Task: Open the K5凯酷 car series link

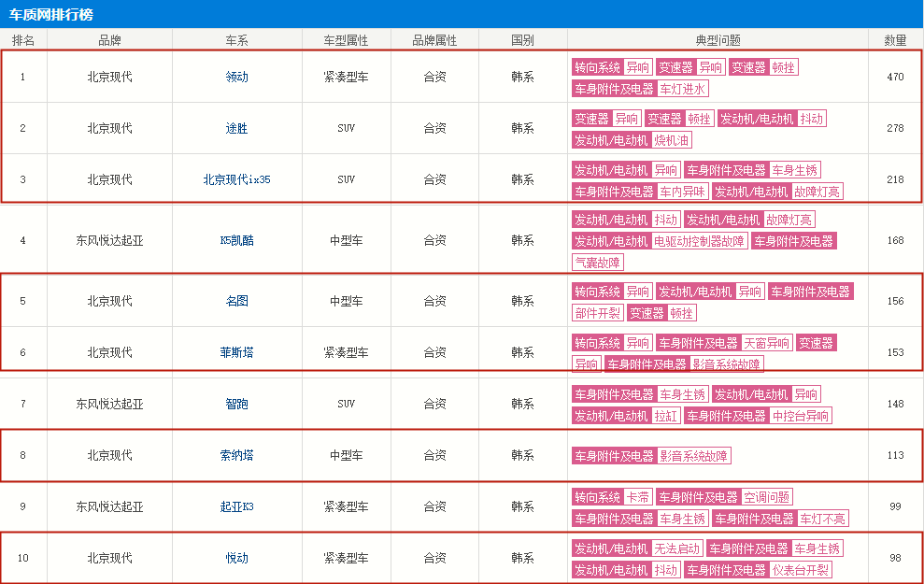Action: [237, 240]
